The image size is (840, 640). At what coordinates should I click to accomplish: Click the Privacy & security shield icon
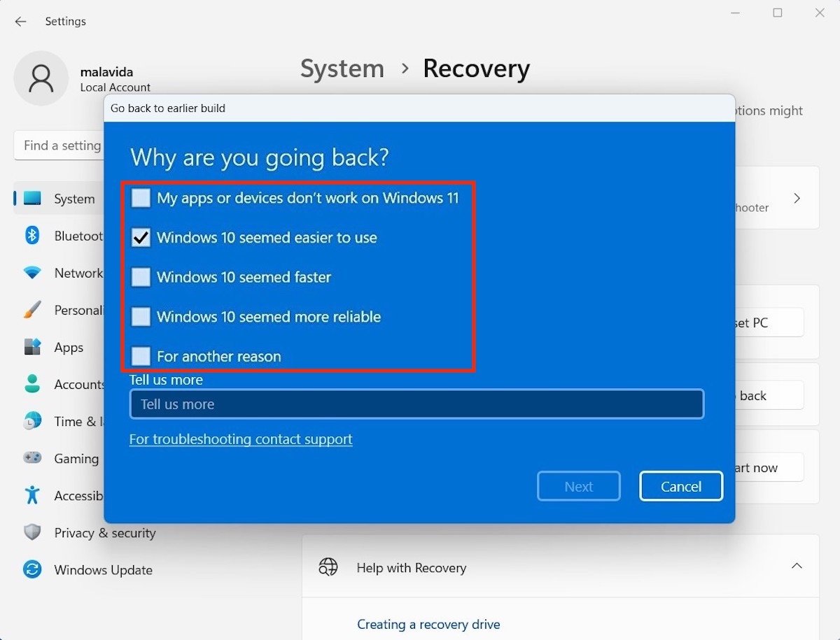(32, 532)
